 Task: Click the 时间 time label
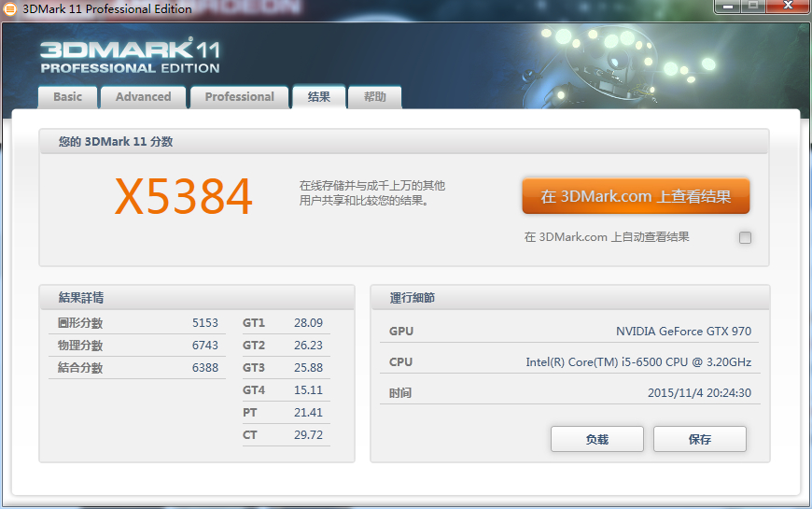[400, 393]
